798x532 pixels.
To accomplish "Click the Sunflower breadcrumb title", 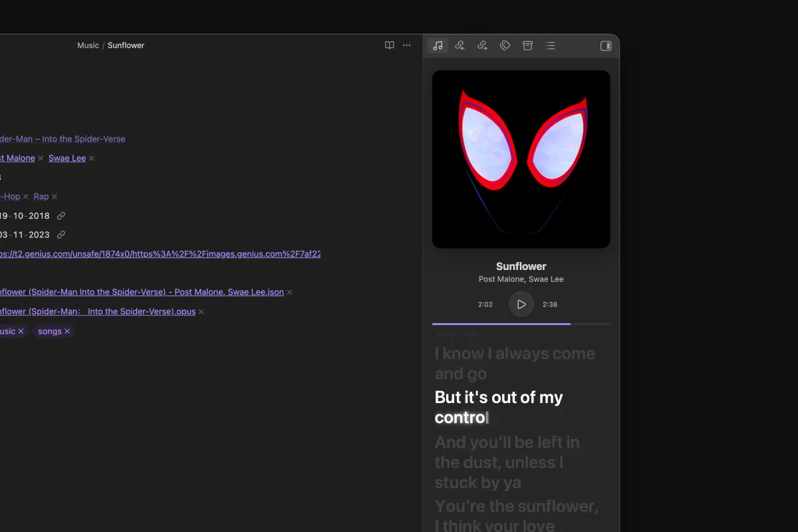I will [126, 45].
